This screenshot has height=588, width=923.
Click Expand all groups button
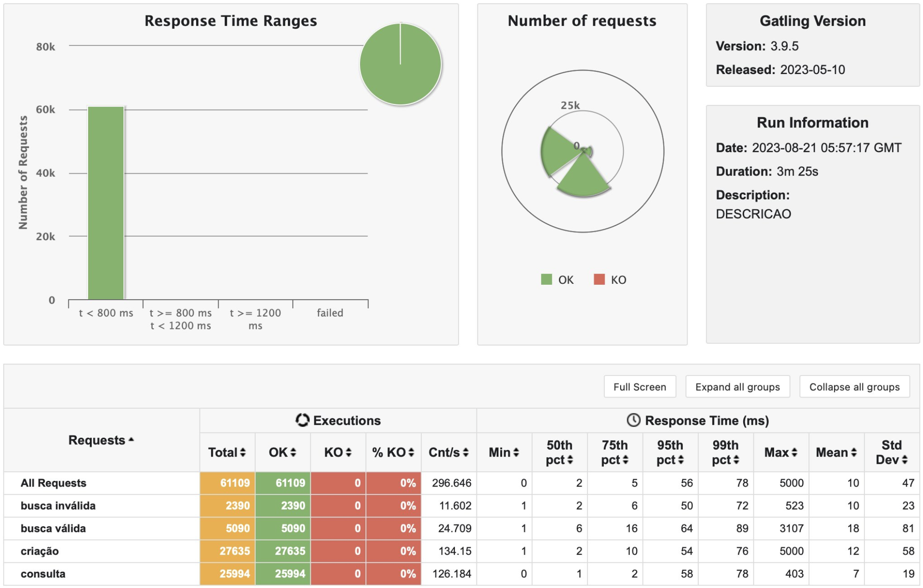coord(737,387)
